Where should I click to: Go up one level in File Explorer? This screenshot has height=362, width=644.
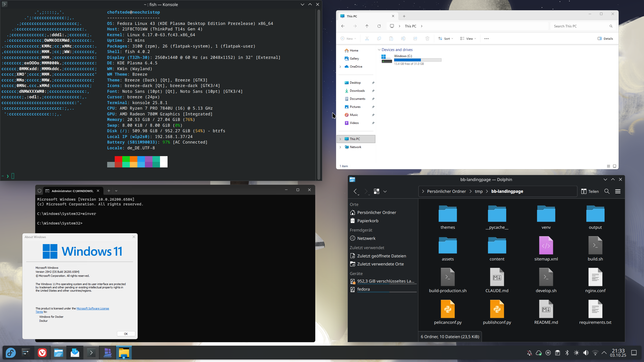pos(367,26)
